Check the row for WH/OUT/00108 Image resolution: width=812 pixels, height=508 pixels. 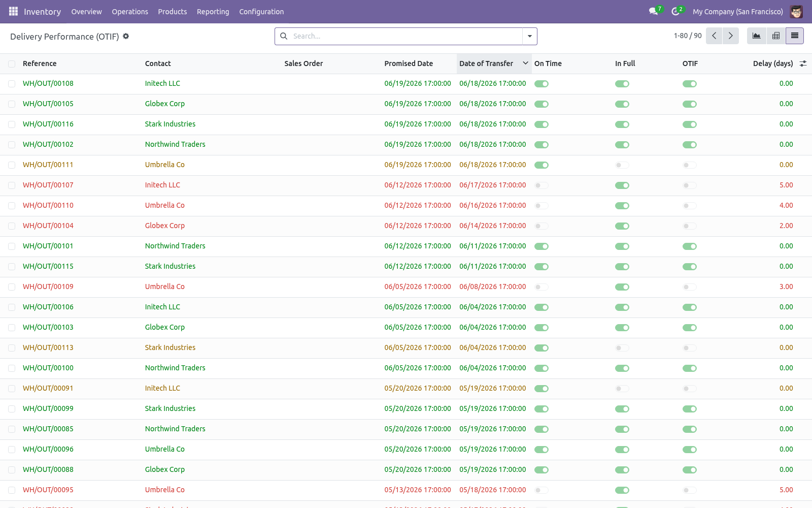(x=12, y=84)
